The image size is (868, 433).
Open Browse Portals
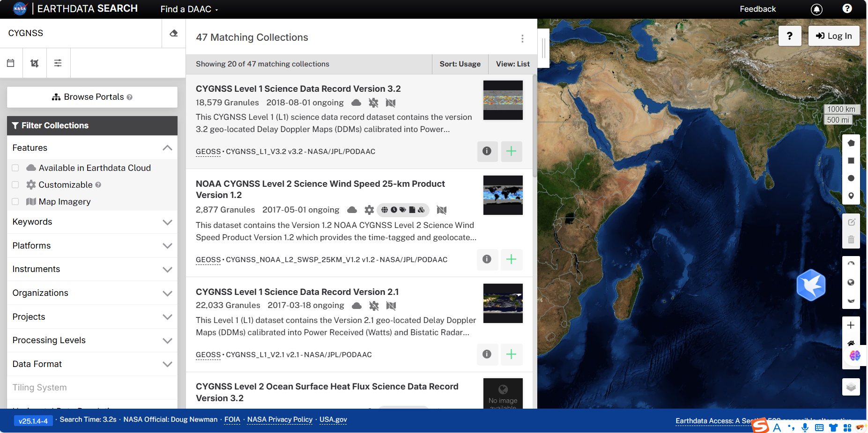pos(92,97)
